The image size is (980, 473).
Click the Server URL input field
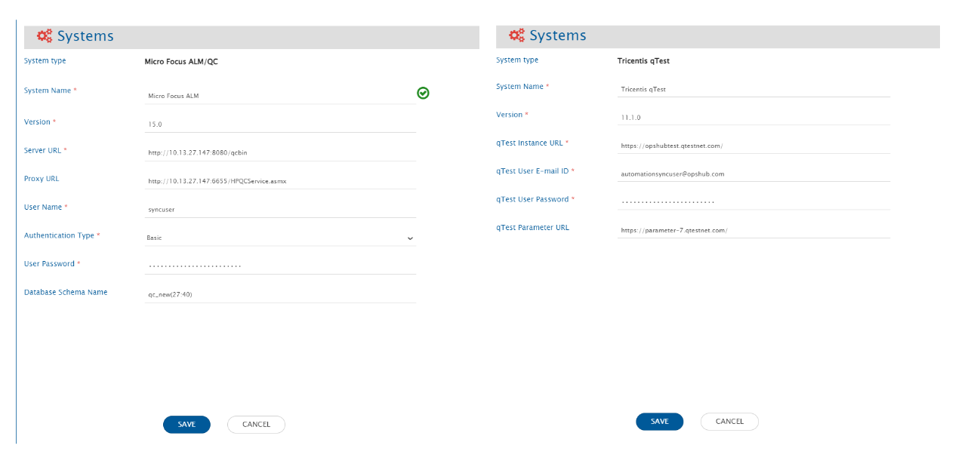pyautogui.click(x=279, y=152)
